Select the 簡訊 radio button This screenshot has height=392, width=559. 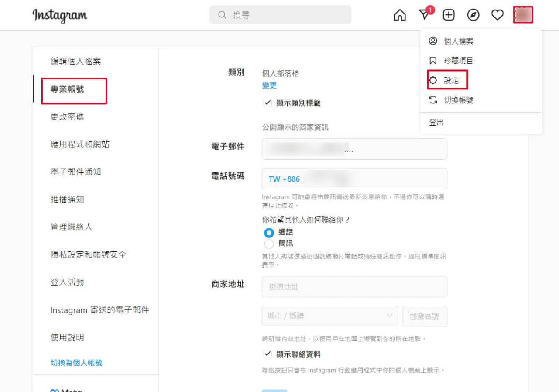point(269,244)
